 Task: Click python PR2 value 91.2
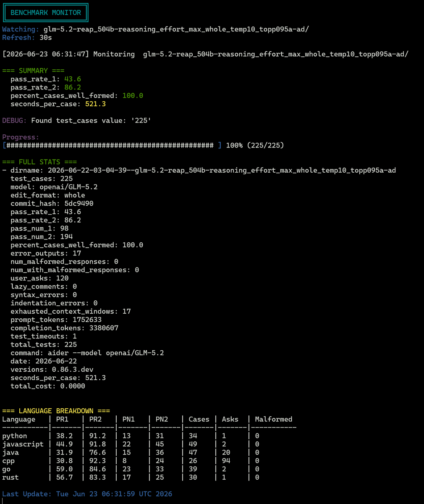97,436
